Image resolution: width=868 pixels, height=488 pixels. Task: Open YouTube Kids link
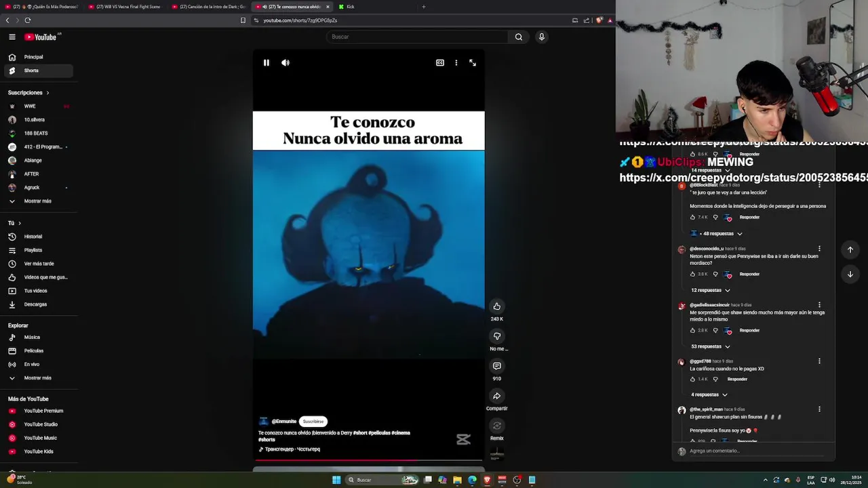(x=39, y=451)
